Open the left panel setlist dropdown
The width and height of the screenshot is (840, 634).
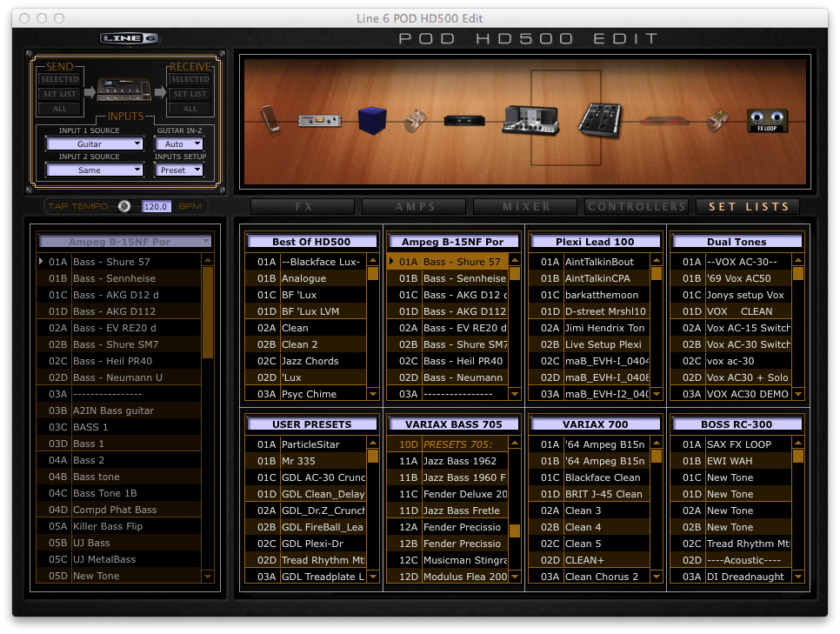(x=125, y=242)
